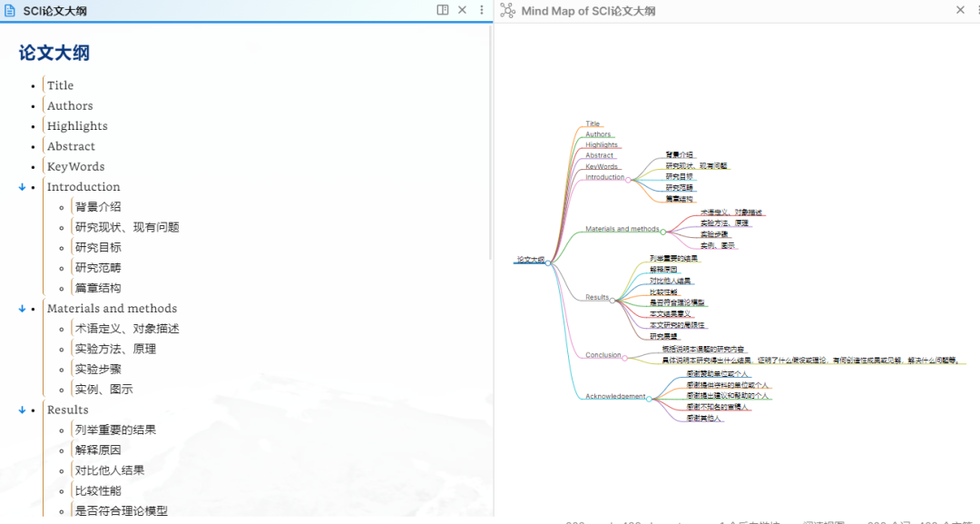Click 概括说明本课题的研究内容 node in mind map
The height and width of the screenshot is (524, 980).
click(703, 350)
